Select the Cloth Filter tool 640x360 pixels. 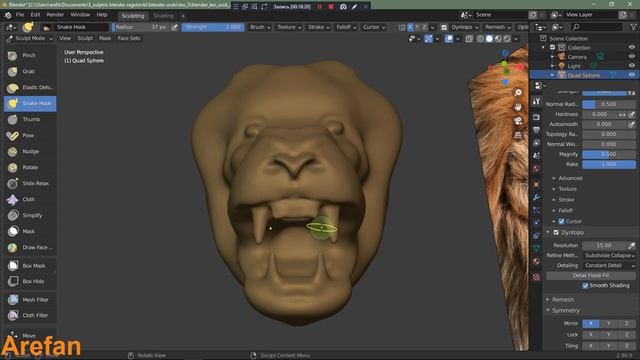[x=30, y=316]
